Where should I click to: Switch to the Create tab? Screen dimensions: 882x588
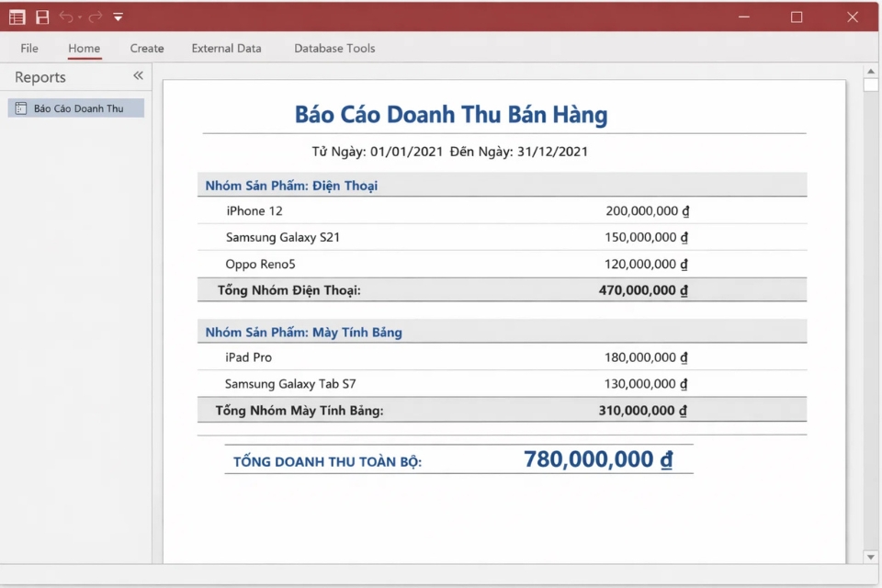[146, 48]
